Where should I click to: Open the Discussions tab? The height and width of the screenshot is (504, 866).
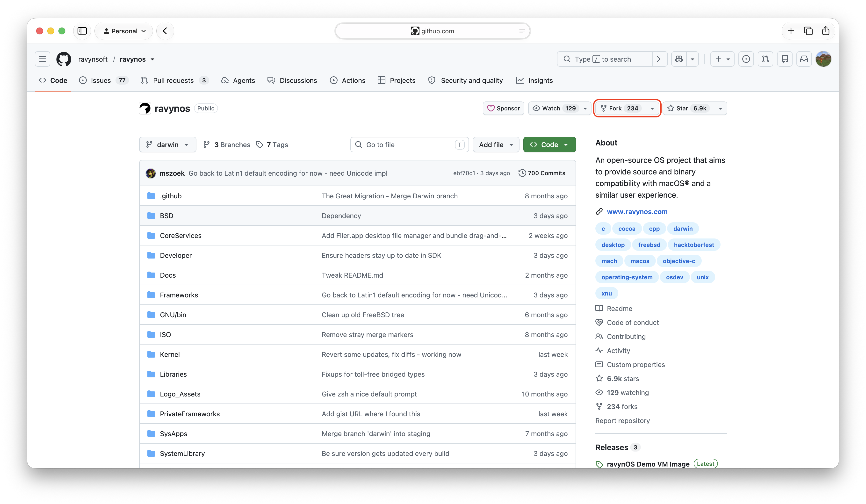292,80
